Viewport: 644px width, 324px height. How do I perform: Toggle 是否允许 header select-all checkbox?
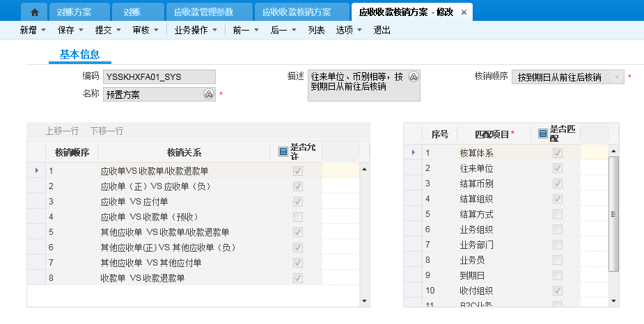(283, 152)
